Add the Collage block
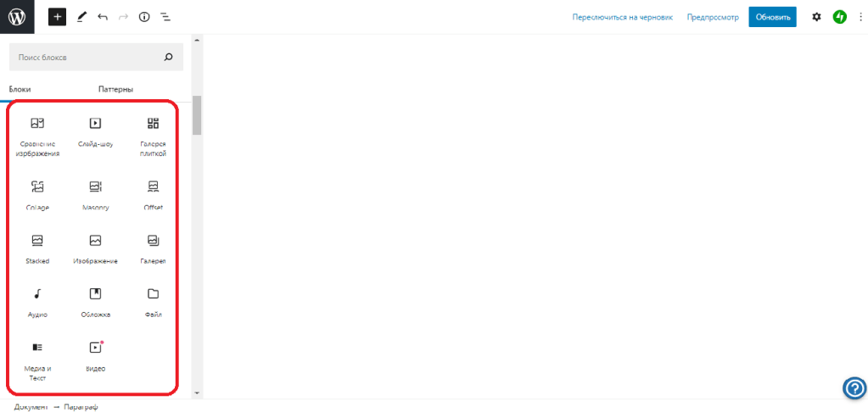Screen dimensions: 868x412 click(x=37, y=195)
